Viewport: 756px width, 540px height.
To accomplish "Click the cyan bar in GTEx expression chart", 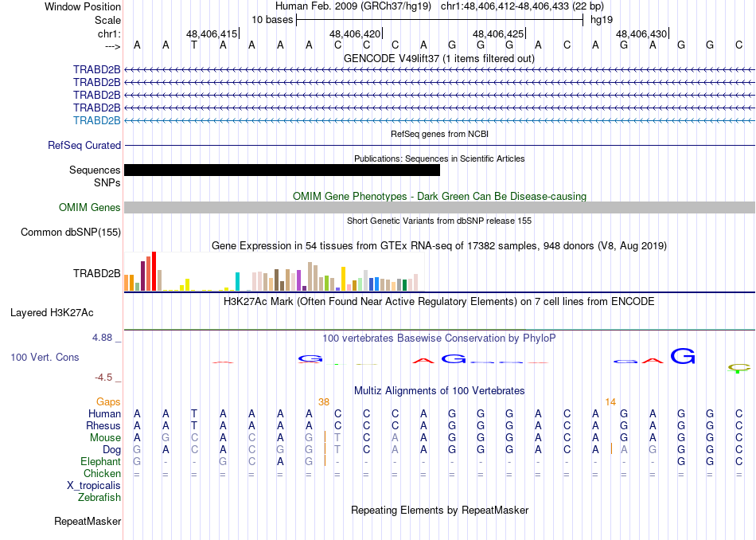I will (237, 282).
